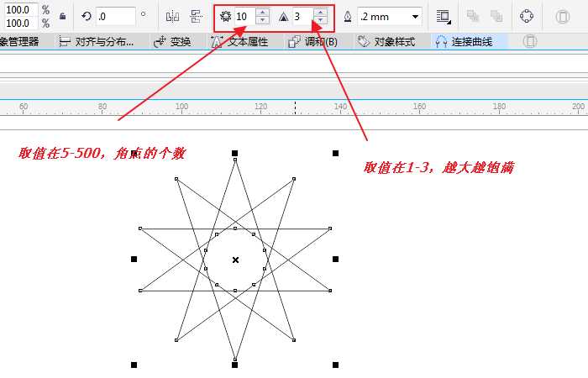Click the bottom-center selection handle
The image size is (588, 378).
234,365
